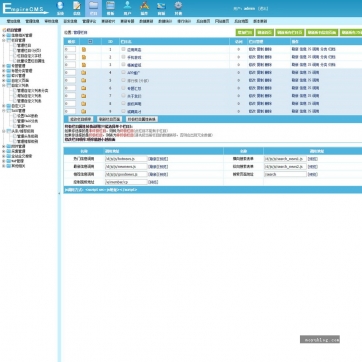Click the sidebar collapse handle on the frame divider
This screenshot has width=362, height=362.
click(x=60, y=193)
